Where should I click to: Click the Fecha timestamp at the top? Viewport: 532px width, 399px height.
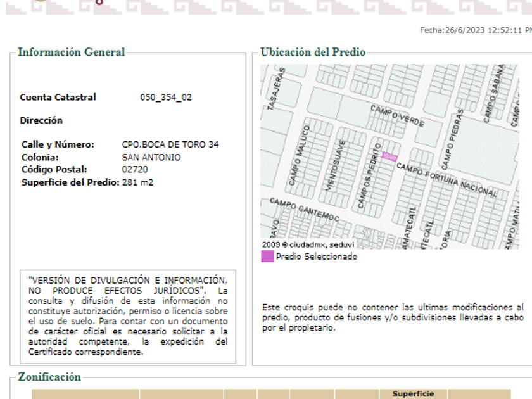click(x=476, y=30)
